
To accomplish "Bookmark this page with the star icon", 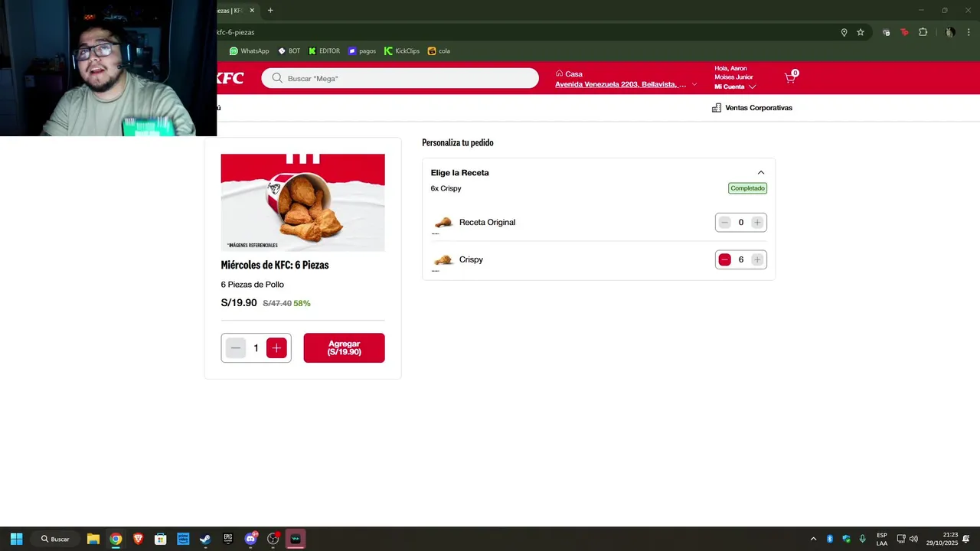I will tap(861, 32).
